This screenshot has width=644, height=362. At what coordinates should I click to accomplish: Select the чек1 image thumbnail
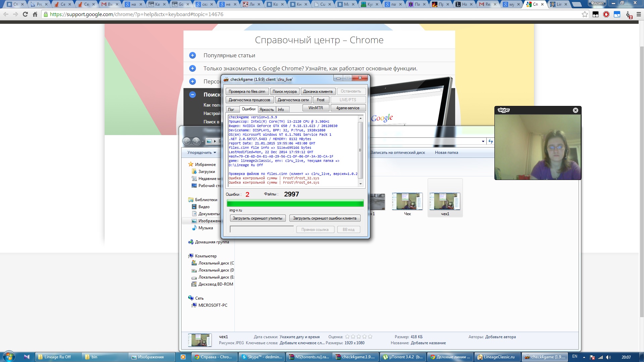tap(445, 202)
